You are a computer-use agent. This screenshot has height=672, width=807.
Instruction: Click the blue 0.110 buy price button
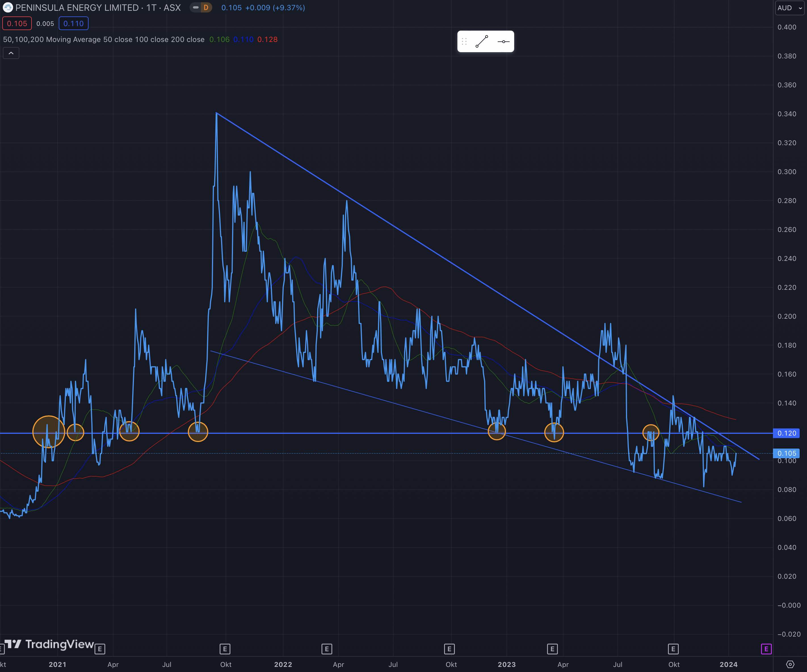[x=73, y=24]
